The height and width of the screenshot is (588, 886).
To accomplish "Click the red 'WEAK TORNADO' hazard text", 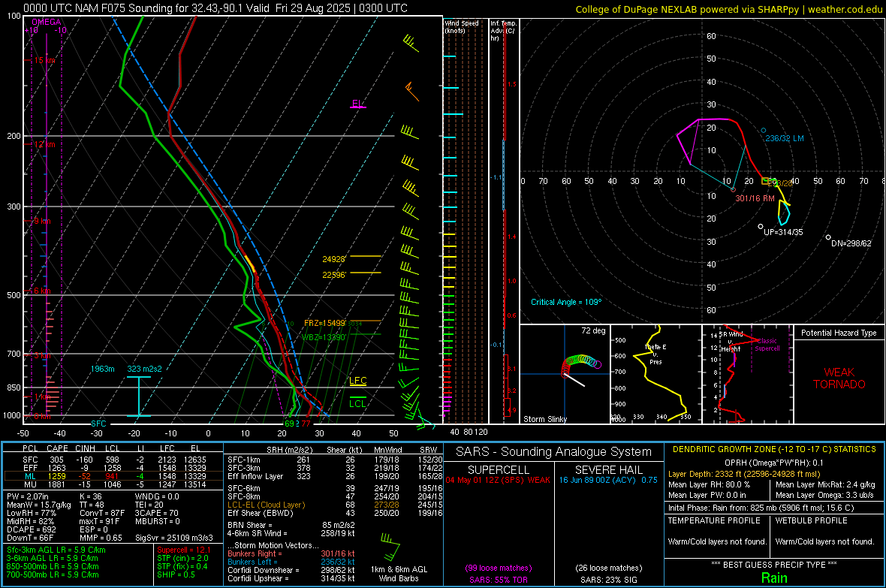I will click(839, 378).
